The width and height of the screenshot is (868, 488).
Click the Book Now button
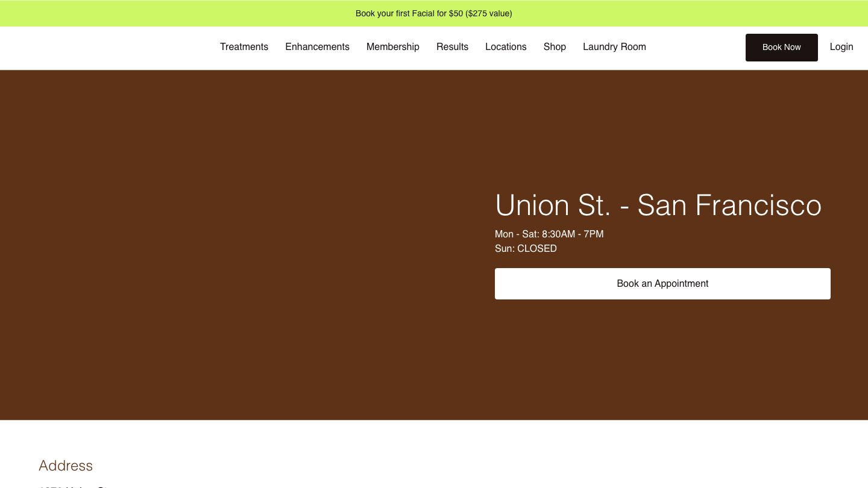(x=781, y=47)
